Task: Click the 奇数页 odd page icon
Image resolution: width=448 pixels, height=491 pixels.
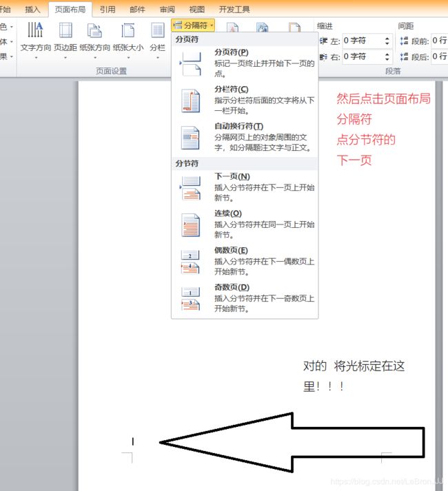Action: click(x=190, y=299)
